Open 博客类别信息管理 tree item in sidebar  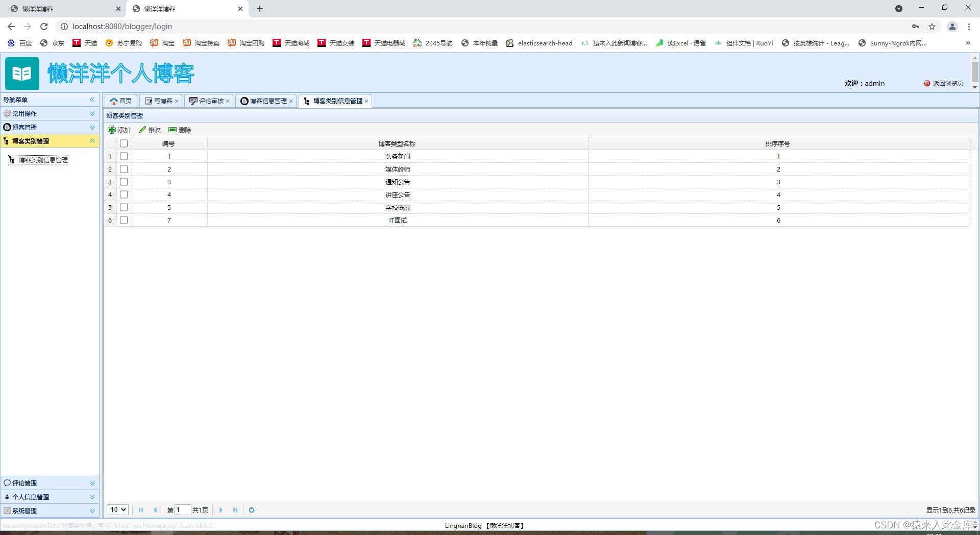38,160
